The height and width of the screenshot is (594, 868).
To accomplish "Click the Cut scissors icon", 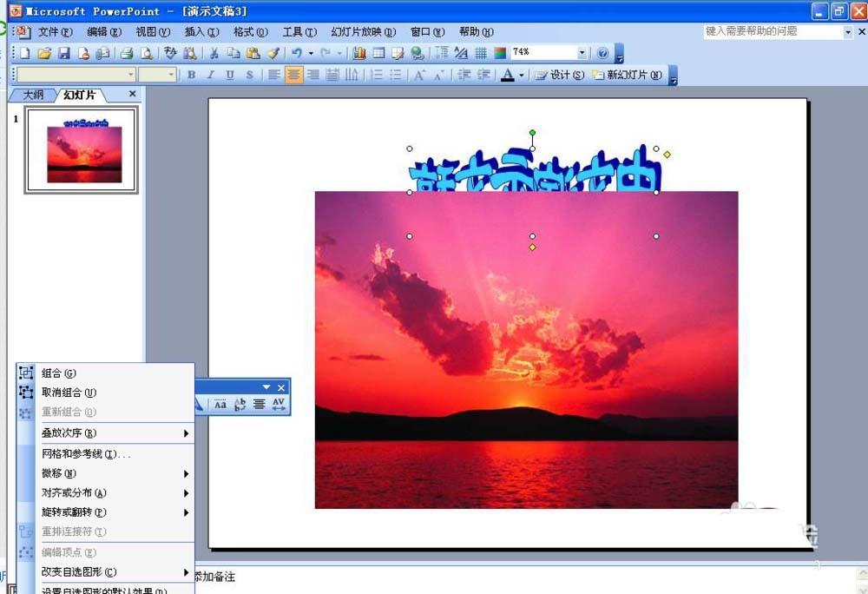I will click(214, 54).
